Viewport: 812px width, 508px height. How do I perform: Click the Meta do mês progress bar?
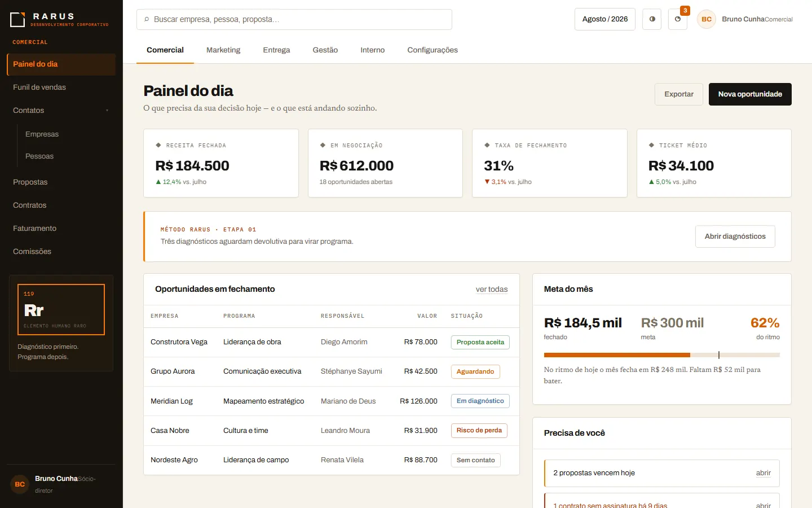coord(662,355)
